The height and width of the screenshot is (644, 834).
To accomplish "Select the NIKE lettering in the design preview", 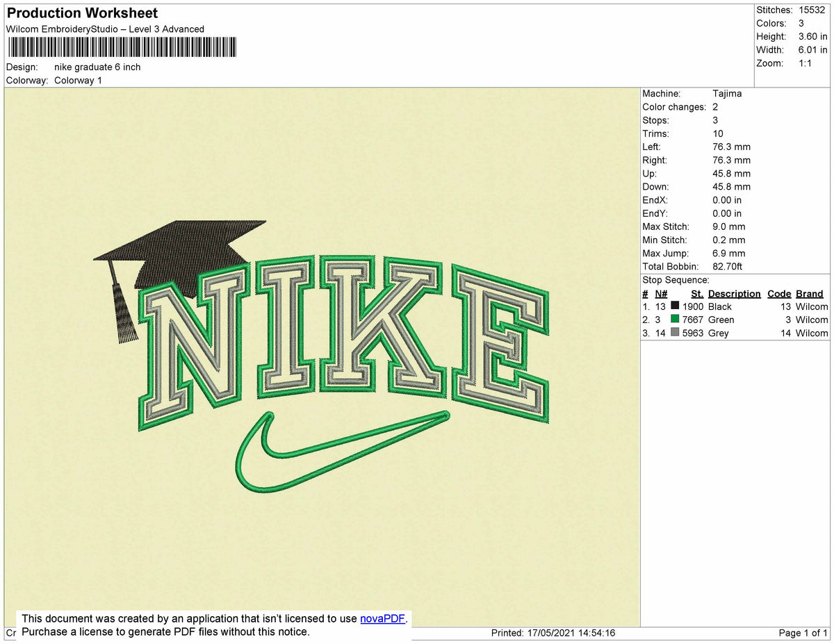I will tap(334, 327).
